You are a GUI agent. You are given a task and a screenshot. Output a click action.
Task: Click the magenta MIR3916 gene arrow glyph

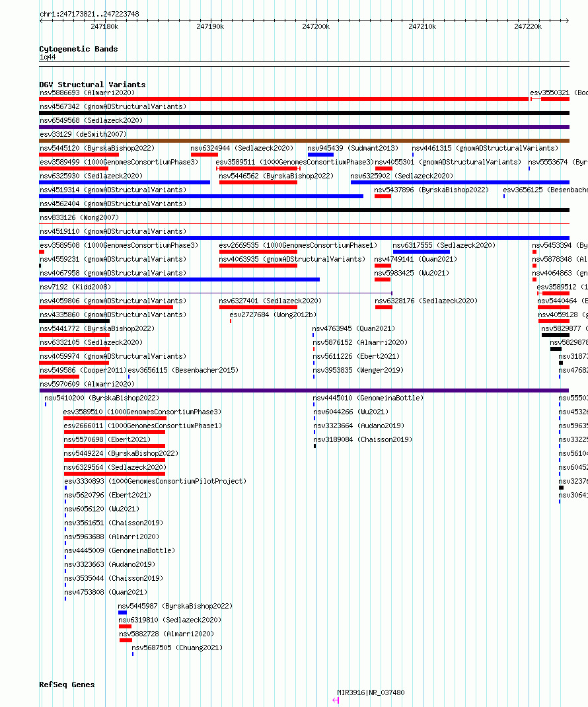tap(336, 700)
